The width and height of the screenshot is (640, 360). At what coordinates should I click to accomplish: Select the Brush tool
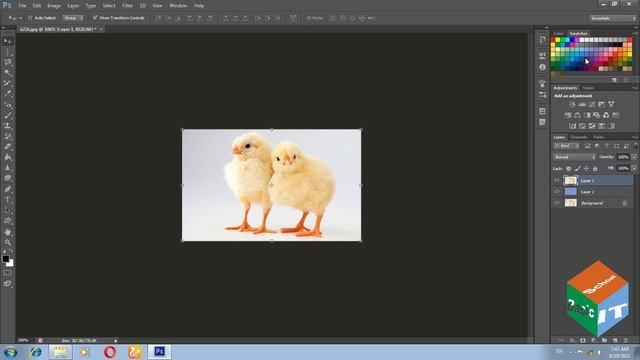click(x=8, y=116)
